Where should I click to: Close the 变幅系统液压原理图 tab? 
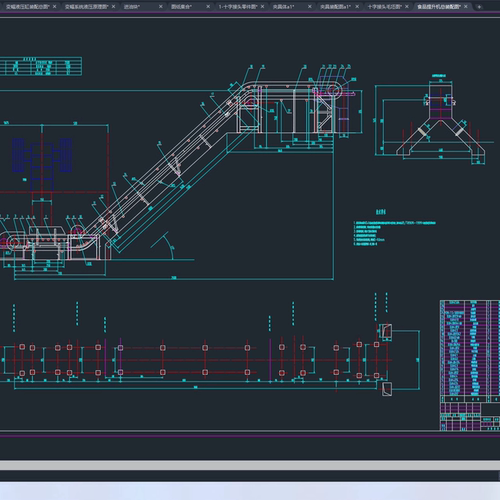[x=114, y=7]
